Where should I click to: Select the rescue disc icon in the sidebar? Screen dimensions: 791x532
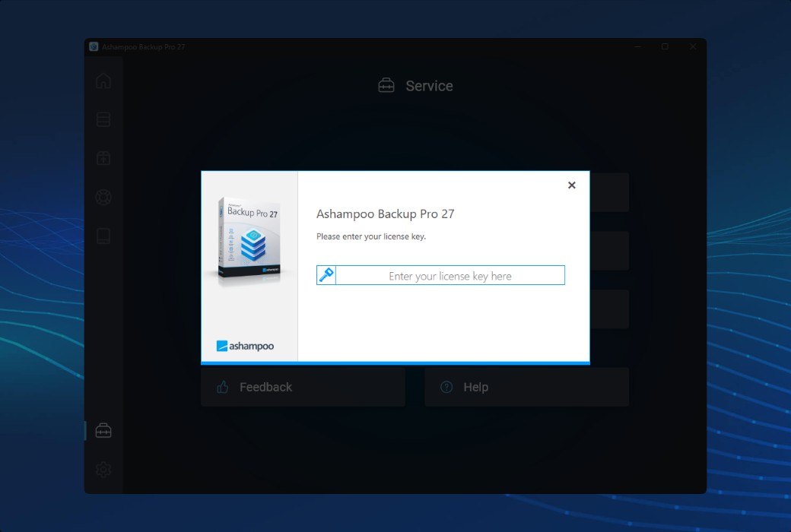103,197
